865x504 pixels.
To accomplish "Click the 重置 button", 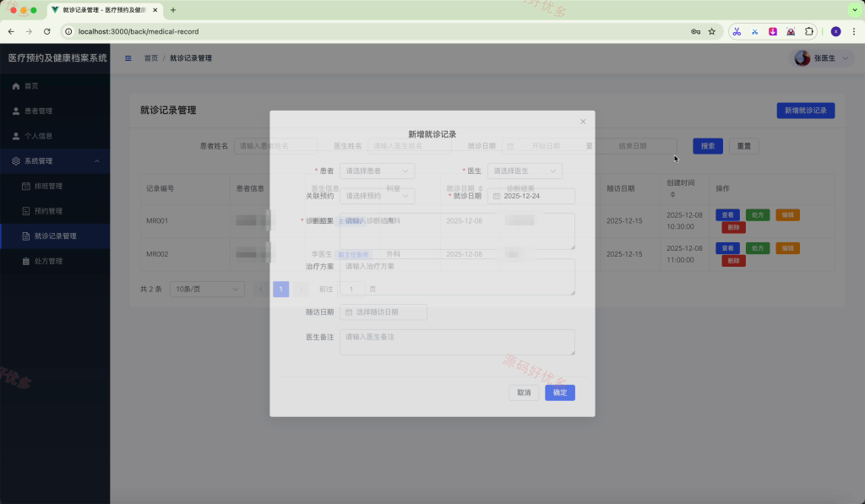I will coord(743,146).
